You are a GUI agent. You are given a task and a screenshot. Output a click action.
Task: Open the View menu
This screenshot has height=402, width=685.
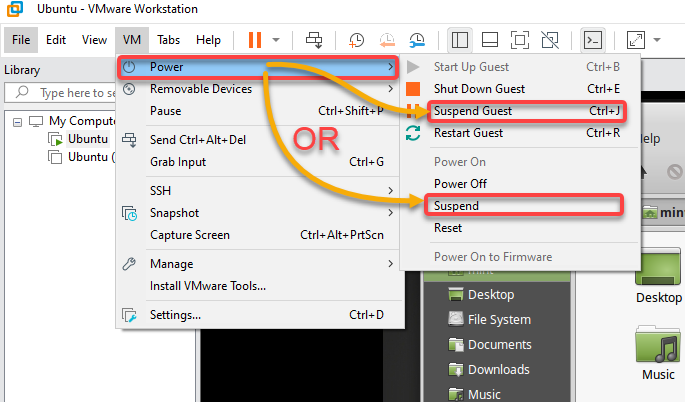coord(94,40)
